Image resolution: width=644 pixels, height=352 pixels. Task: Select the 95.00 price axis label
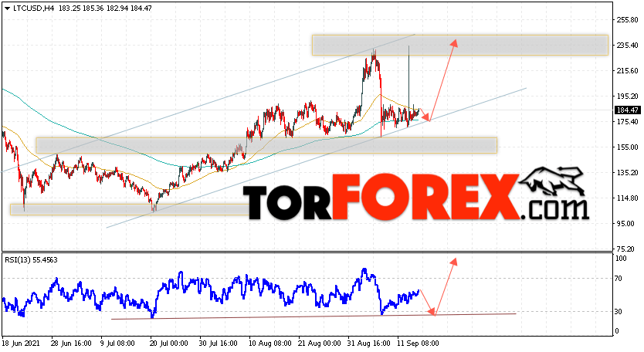pyautogui.click(x=626, y=223)
